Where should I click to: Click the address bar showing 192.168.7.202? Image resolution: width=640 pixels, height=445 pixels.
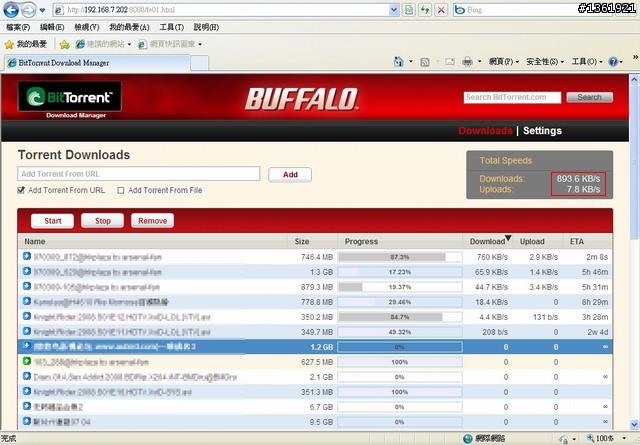click(x=221, y=10)
